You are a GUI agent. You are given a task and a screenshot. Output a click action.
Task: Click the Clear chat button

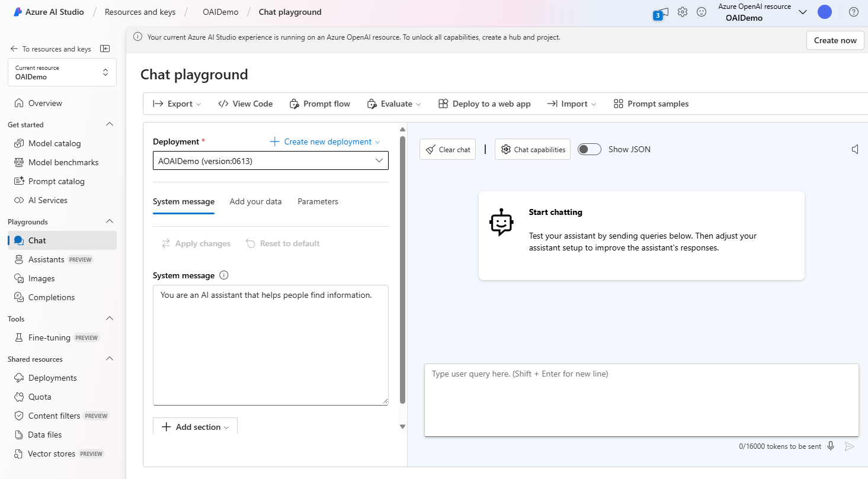[x=447, y=149]
